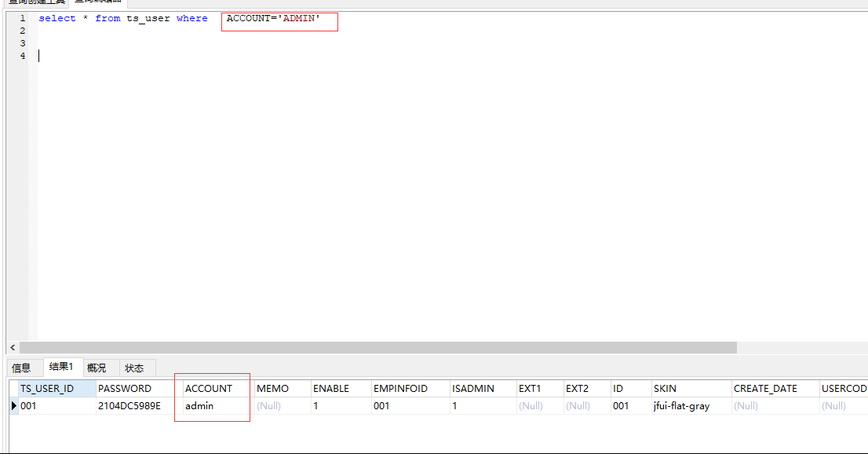868x454 pixels.
Task: Click the EXT2 column header
Action: coord(587,389)
